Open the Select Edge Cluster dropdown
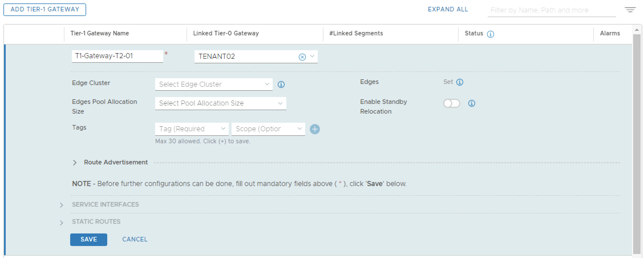 pyautogui.click(x=213, y=84)
